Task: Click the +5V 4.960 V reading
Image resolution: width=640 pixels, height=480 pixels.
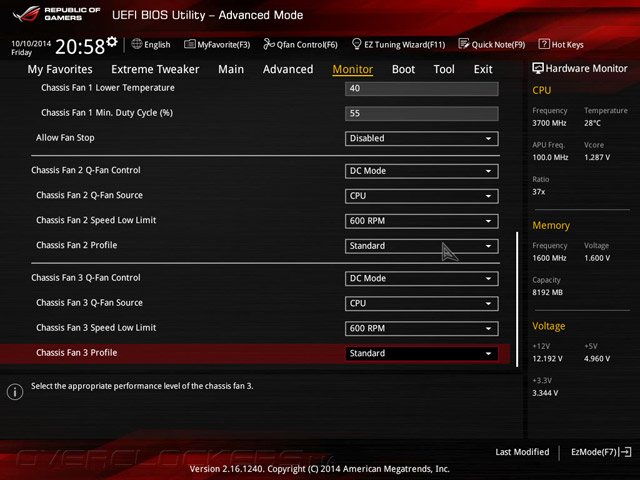Action: coord(597,358)
